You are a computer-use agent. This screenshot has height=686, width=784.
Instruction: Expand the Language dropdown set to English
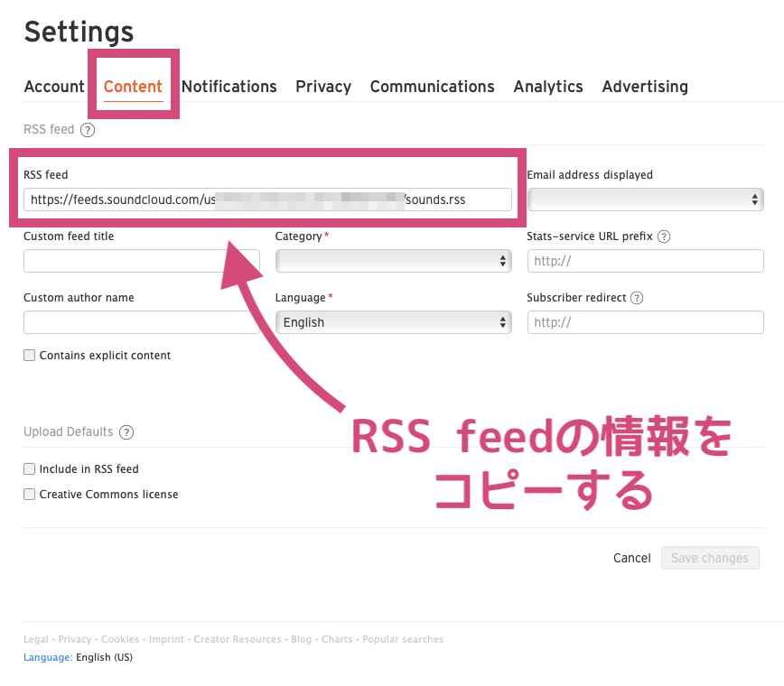(x=394, y=322)
